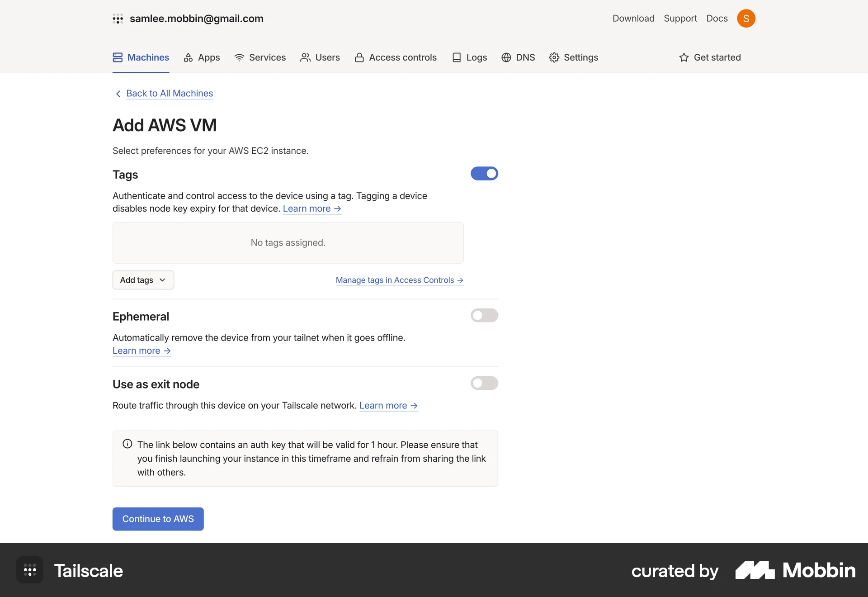Open the Machines tab icon
Viewport: 868px width, 597px height.
[x=118, y=57]
